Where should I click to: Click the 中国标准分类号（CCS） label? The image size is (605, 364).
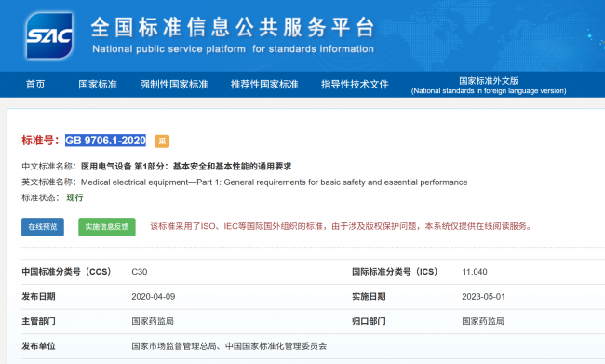(x=66, y=272)
